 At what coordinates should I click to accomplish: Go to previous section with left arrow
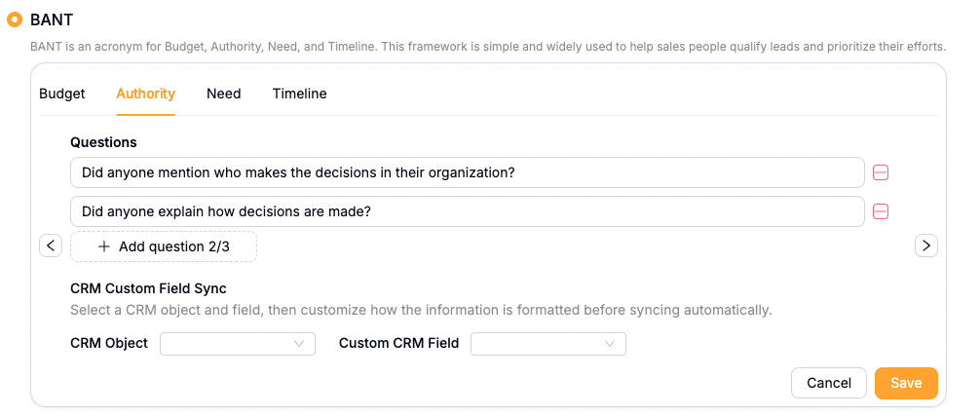[51, 246]
